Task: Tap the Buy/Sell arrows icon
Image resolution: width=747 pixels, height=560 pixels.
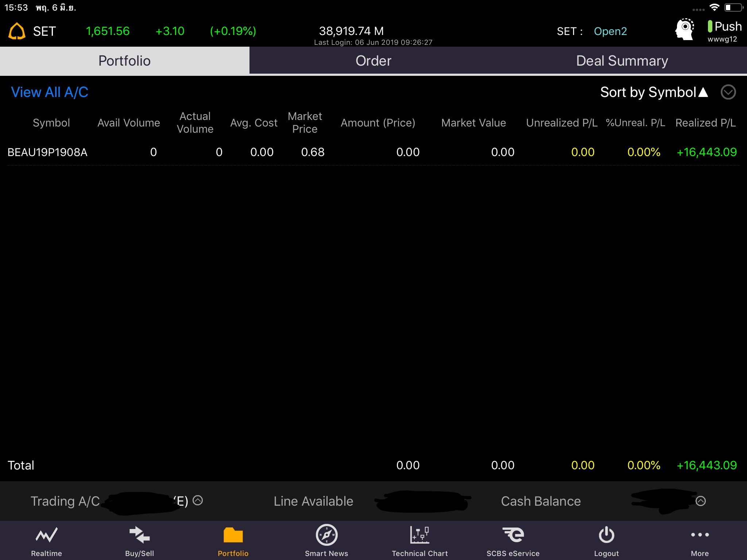Action: pos(139,535)
